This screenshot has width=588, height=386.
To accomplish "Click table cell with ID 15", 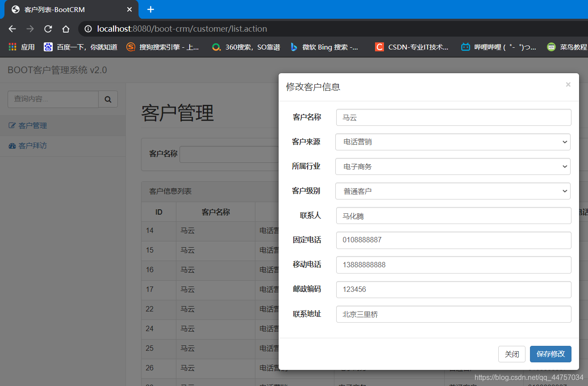I will (159, 251).
